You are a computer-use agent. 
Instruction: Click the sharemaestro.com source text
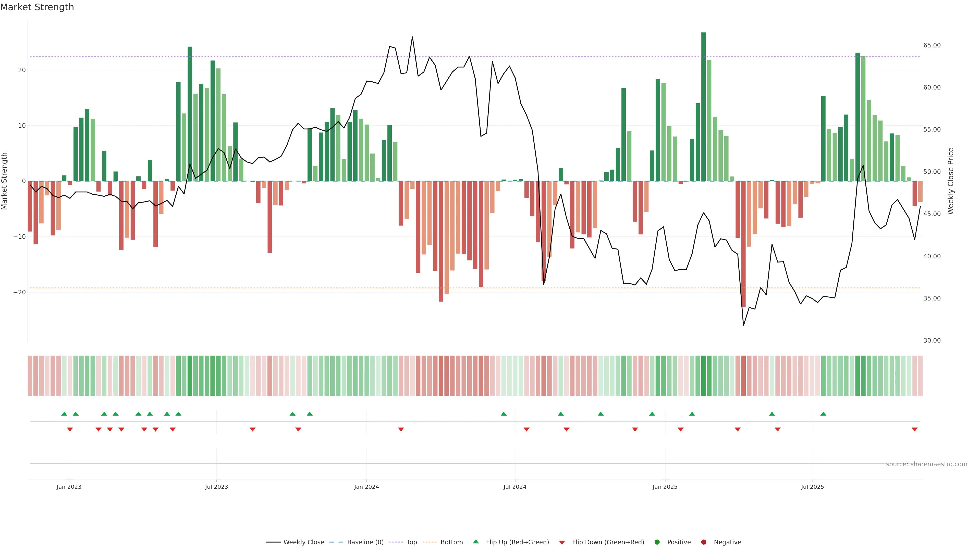point(926,464)
